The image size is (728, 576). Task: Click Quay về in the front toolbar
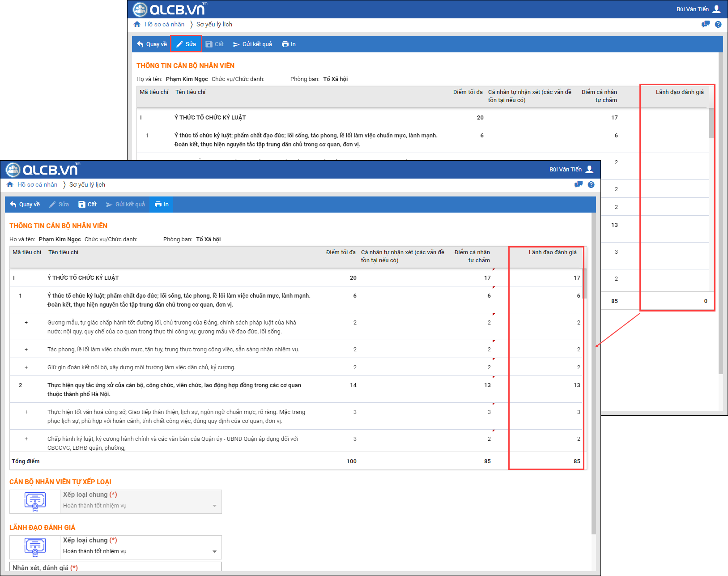25,205
